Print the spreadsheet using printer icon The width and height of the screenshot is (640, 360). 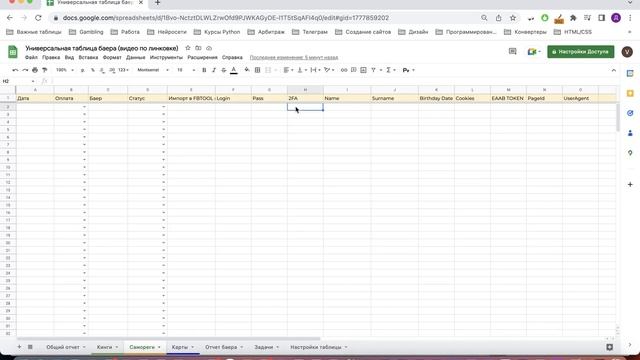coord(35,70)
